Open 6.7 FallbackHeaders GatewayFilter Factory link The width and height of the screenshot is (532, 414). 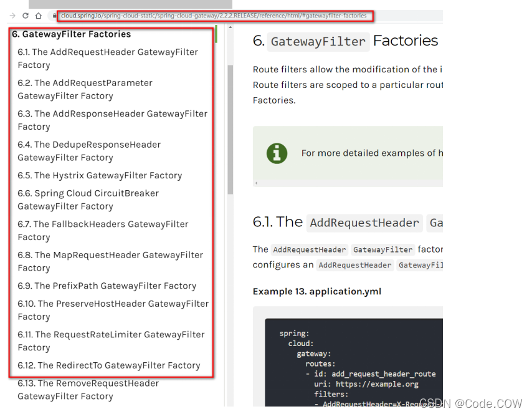pyautogui.click(x=103, y=231)
